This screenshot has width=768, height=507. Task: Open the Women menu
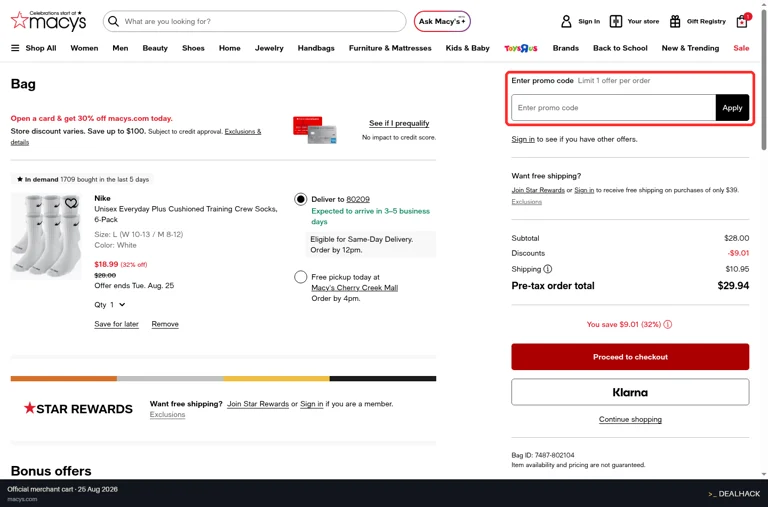click(84, 48)
